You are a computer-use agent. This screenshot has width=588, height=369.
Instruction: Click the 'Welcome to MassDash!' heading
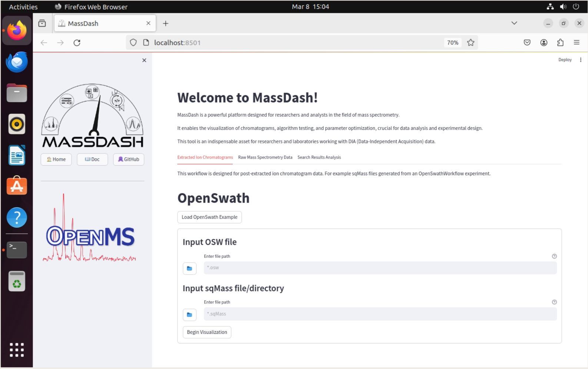[x=248, y=98]
